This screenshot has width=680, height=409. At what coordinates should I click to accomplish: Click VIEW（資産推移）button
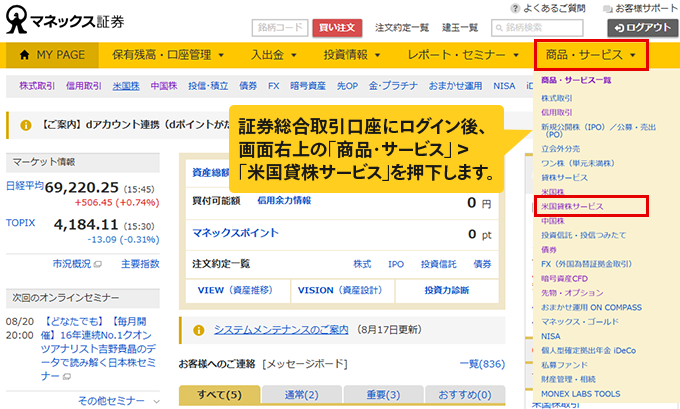[x=237, y=291]
